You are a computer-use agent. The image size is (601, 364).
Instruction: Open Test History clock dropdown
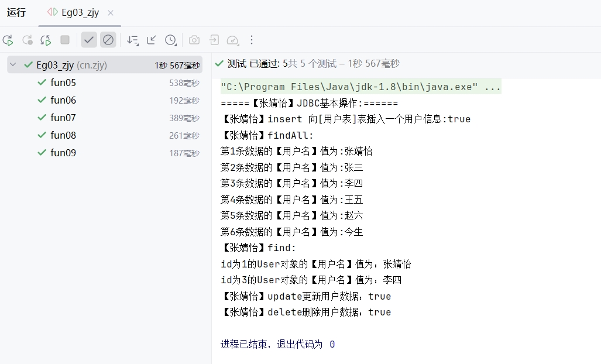171,40
